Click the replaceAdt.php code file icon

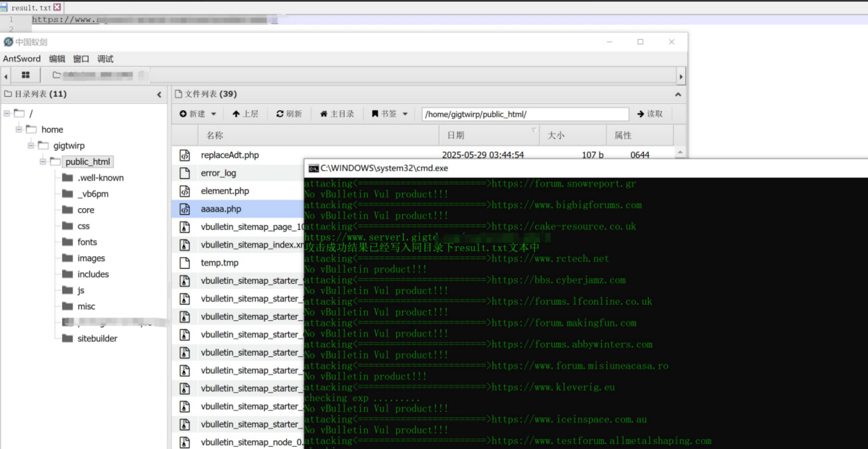[x=185, y=155]
